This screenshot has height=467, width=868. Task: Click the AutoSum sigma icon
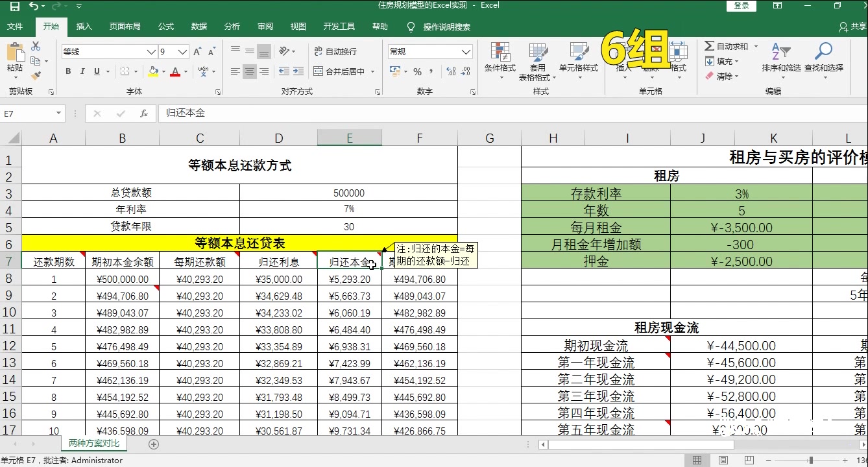(710, 46)
